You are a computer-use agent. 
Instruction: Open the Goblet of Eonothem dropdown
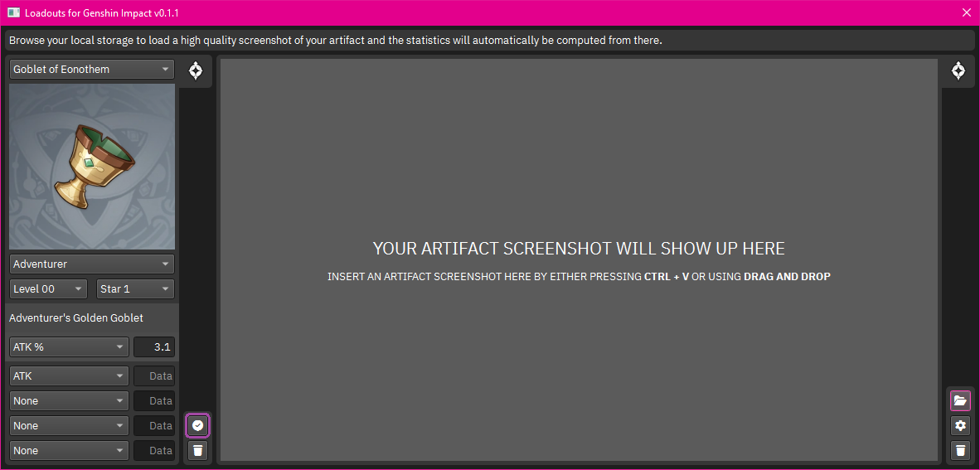pyautogui.click(x=92, y=70)
